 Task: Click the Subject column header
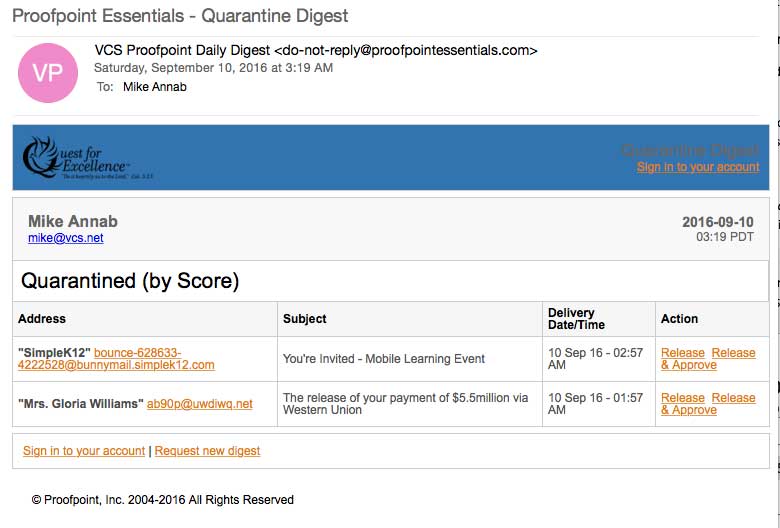(304, 319)
